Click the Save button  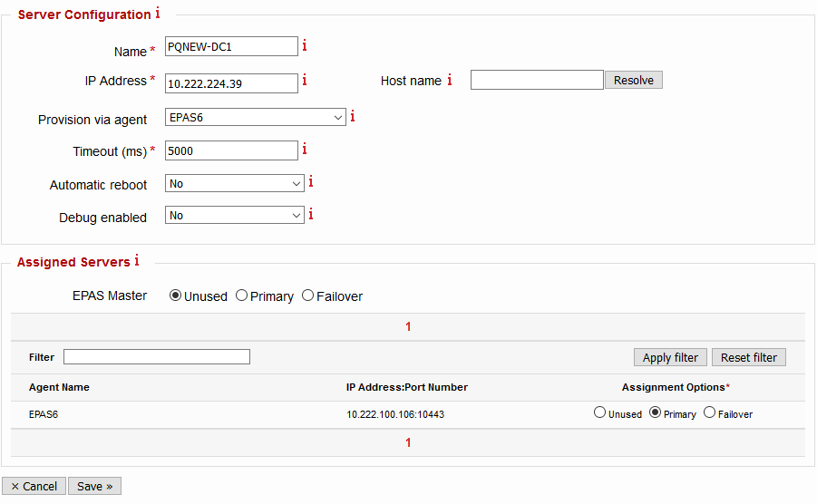pyautogui.click(x=94, y=486)
